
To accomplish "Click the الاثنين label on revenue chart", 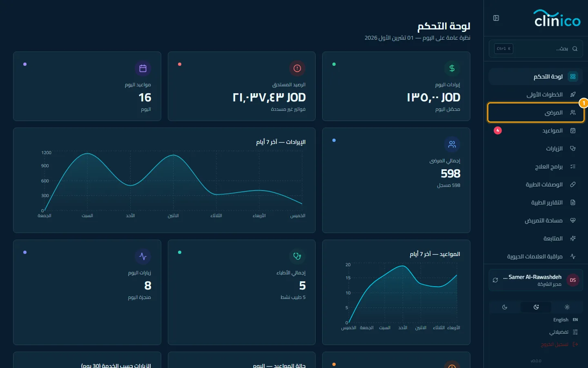I will click(173, 215).
